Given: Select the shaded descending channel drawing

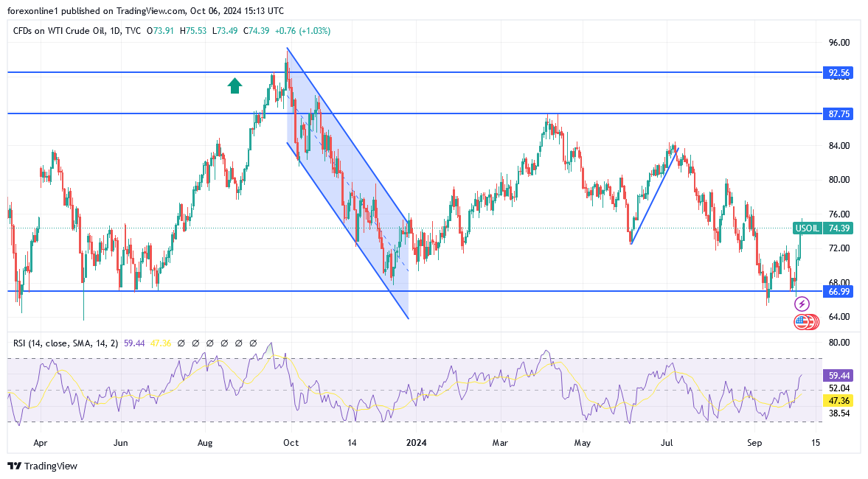Looking at the screenshot, I should click(x=347, y=183).
